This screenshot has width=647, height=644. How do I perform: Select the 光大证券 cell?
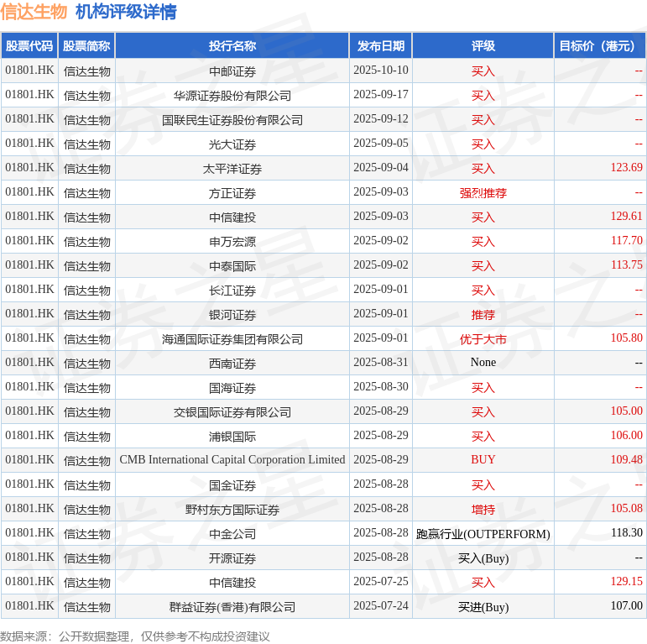(x=232, y=144)
